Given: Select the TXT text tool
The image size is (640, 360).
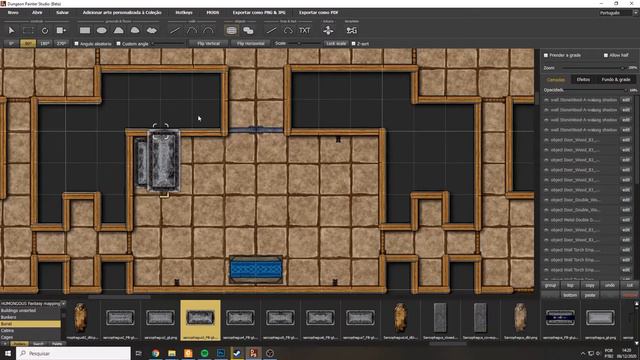Looking at the screenshot, I should [304, 30].
